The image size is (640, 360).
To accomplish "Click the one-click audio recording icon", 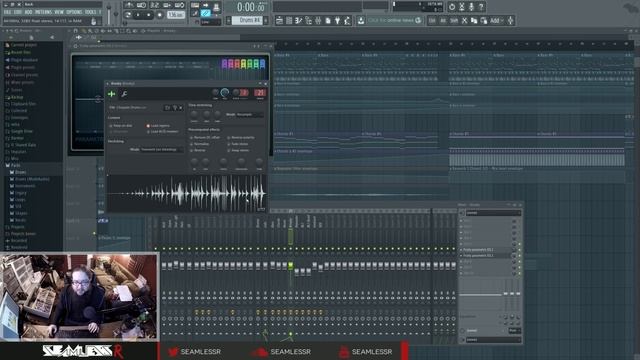I will coord(471,7).
